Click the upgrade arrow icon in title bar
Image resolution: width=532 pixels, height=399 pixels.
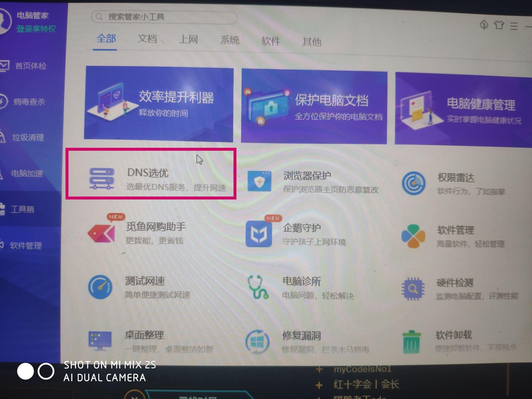click(x=484, y=25)
